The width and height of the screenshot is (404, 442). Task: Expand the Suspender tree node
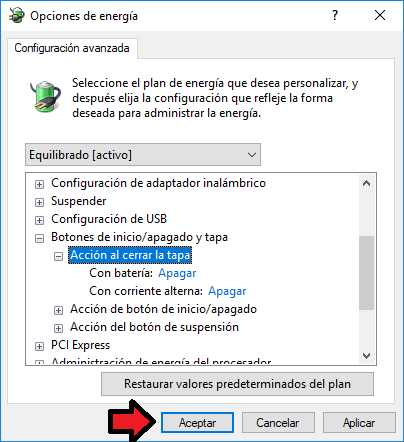pos(39,202)
